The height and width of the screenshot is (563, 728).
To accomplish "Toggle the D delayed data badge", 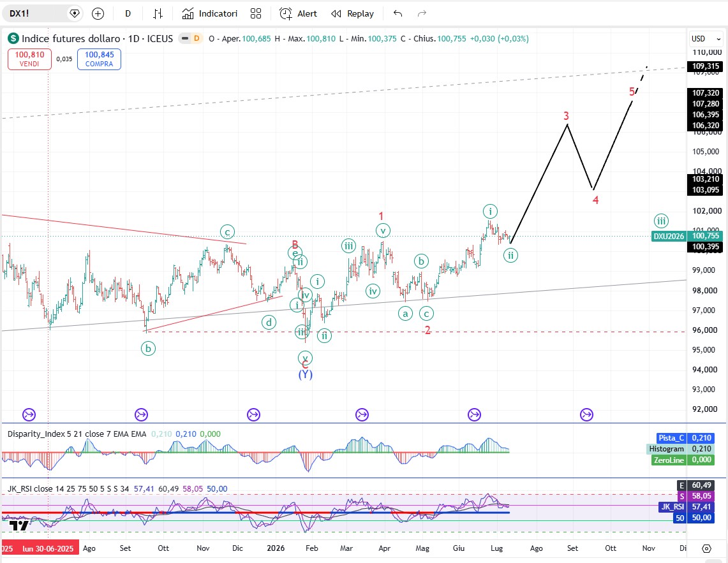I will click(197, 38).
